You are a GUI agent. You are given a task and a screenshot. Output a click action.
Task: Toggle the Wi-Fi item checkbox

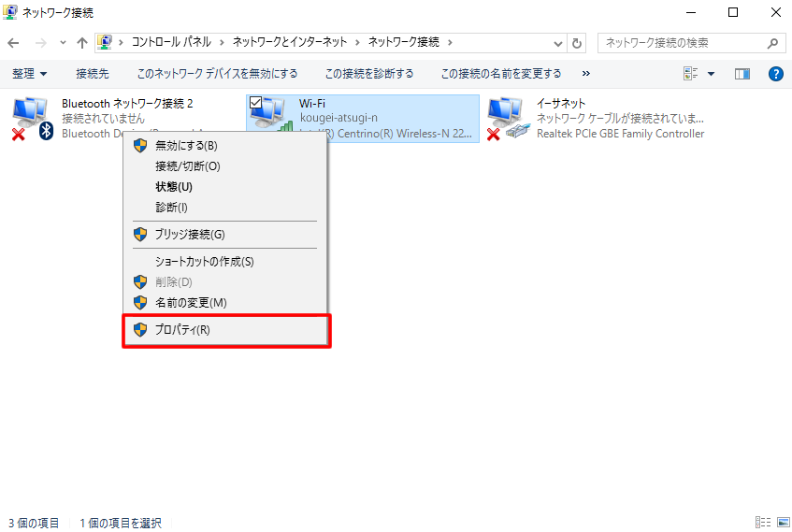pyautogui.click(x=256, y=103)
